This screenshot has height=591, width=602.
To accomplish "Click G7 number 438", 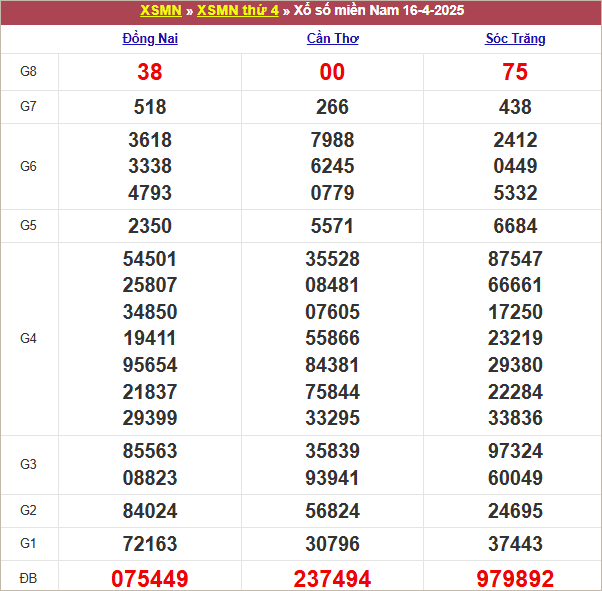I will tap(515, 107).
